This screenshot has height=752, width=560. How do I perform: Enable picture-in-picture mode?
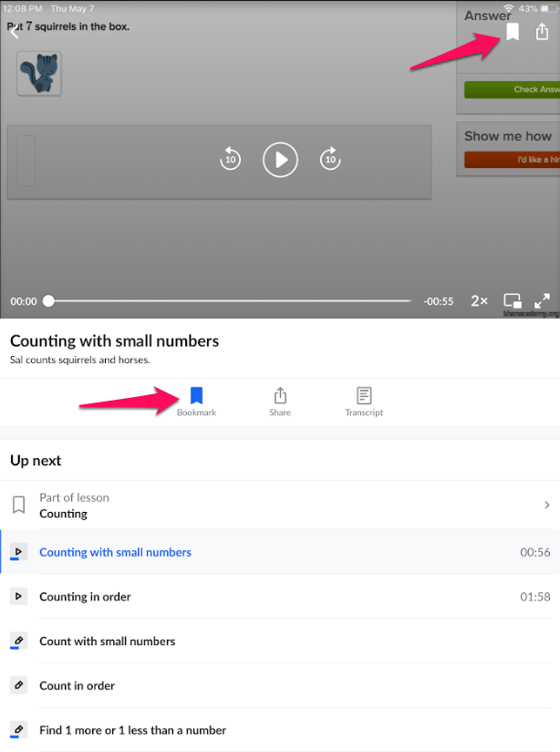tap(513, 300)
